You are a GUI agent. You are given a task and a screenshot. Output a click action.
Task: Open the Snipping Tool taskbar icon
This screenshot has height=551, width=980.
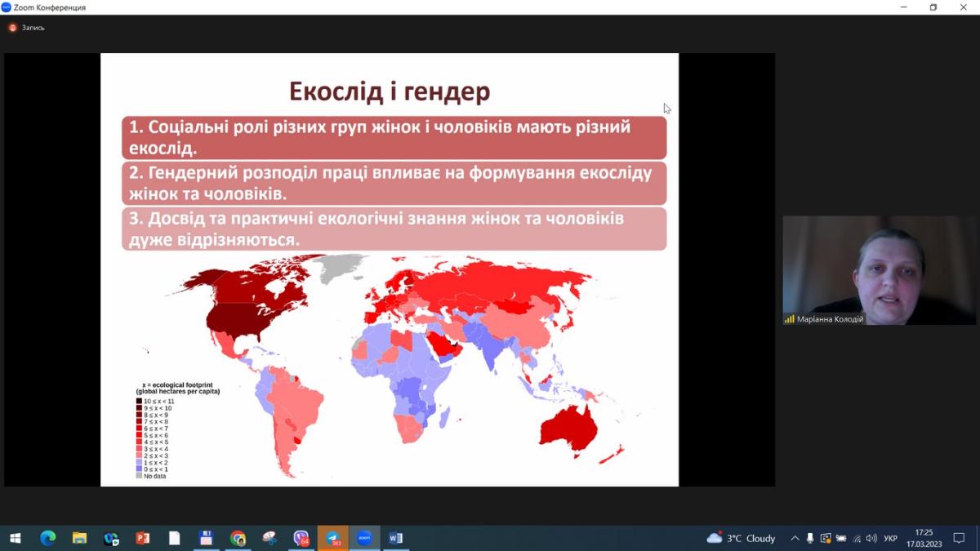(269, 538)
